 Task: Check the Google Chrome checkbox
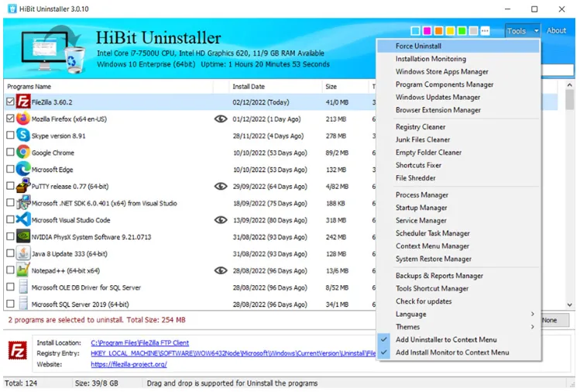tap(10, 153)
